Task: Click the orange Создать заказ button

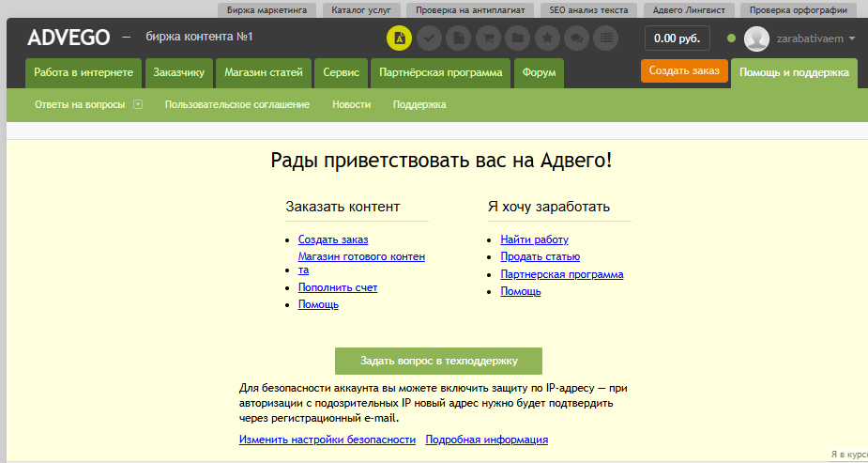Action: click(684, 70)
